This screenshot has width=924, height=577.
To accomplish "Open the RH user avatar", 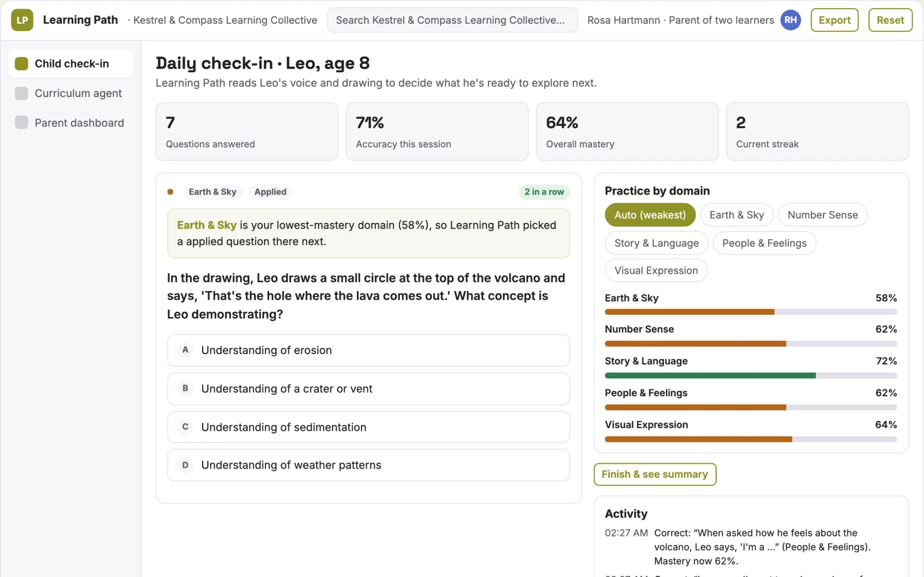I will coord(791,20).
